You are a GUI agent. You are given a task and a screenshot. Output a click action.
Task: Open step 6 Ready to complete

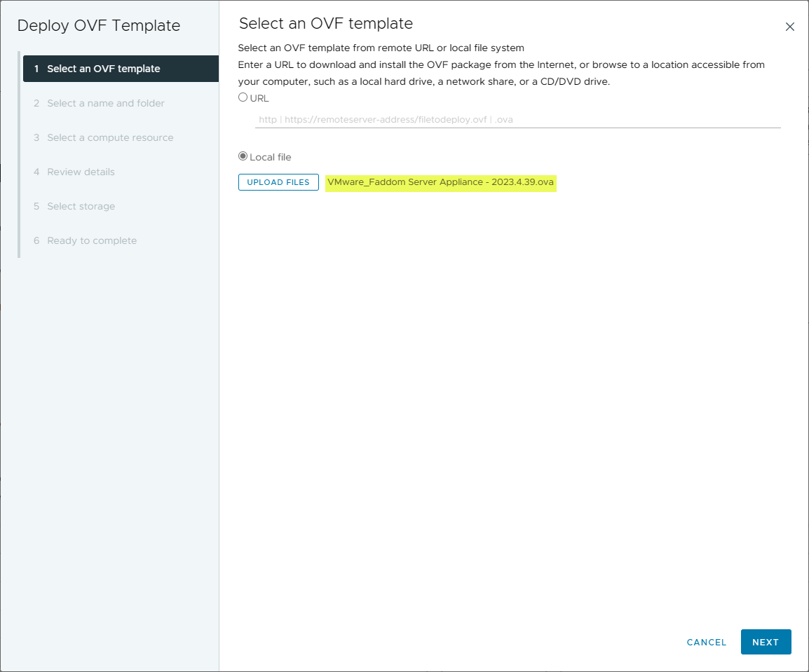tap(92, 240)
